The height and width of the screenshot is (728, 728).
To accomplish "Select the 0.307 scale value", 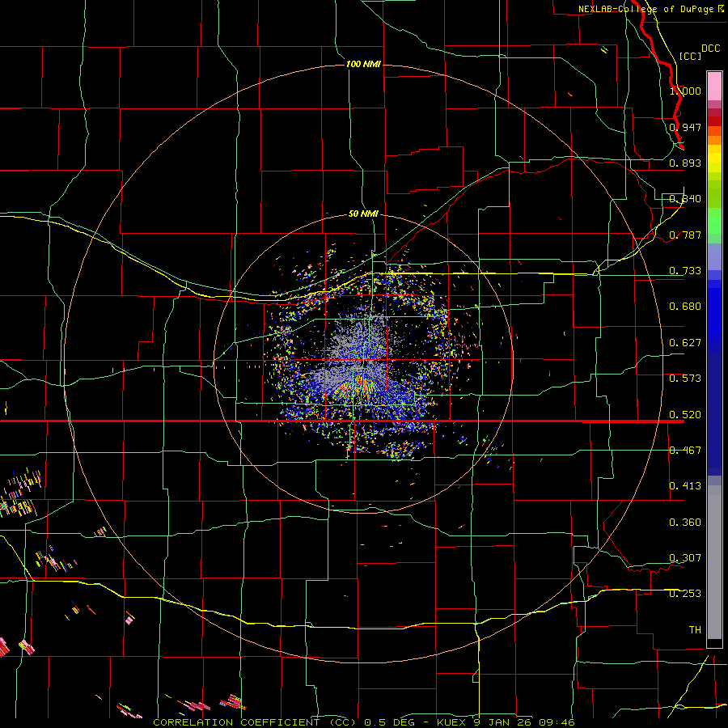I will click(x=685, y=557).
